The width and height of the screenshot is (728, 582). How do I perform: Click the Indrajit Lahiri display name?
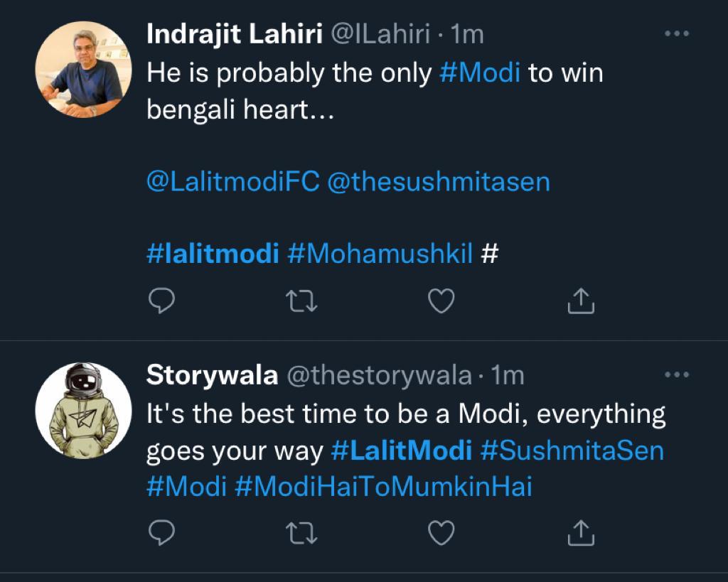[234, 34]
